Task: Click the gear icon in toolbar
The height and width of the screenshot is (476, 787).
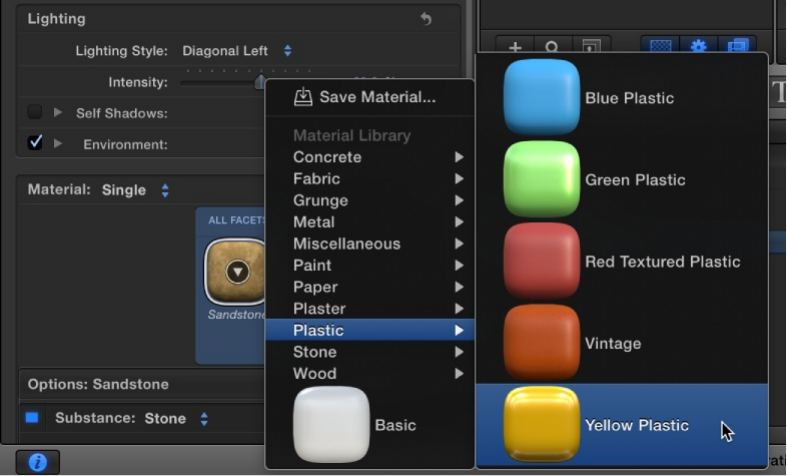Action: click(698, 47)
